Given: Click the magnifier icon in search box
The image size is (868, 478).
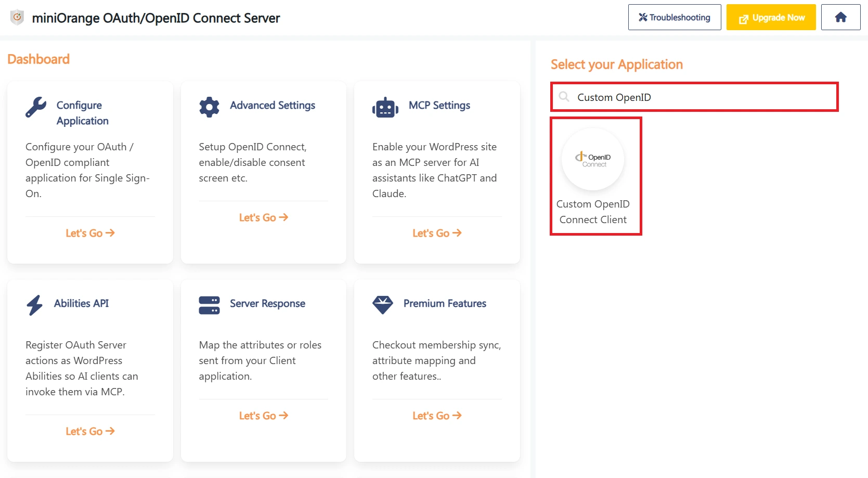Looking at the screenshot, I should tap(564, 97).
